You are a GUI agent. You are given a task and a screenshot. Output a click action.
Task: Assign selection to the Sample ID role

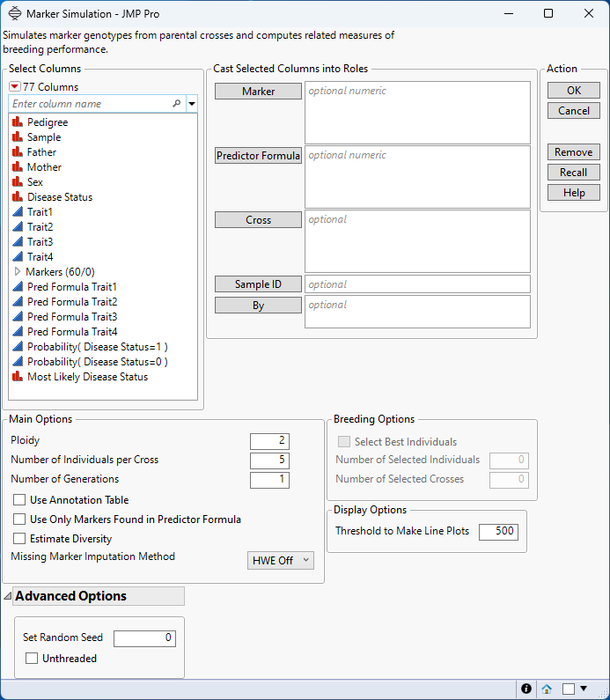(258, 284)
